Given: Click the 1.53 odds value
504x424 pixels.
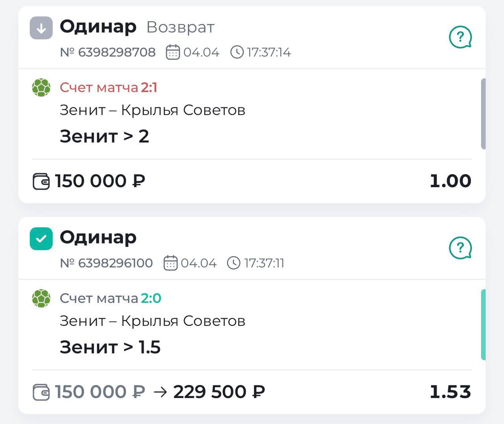Looking at the screenshot, I should [x=450, y=392].
